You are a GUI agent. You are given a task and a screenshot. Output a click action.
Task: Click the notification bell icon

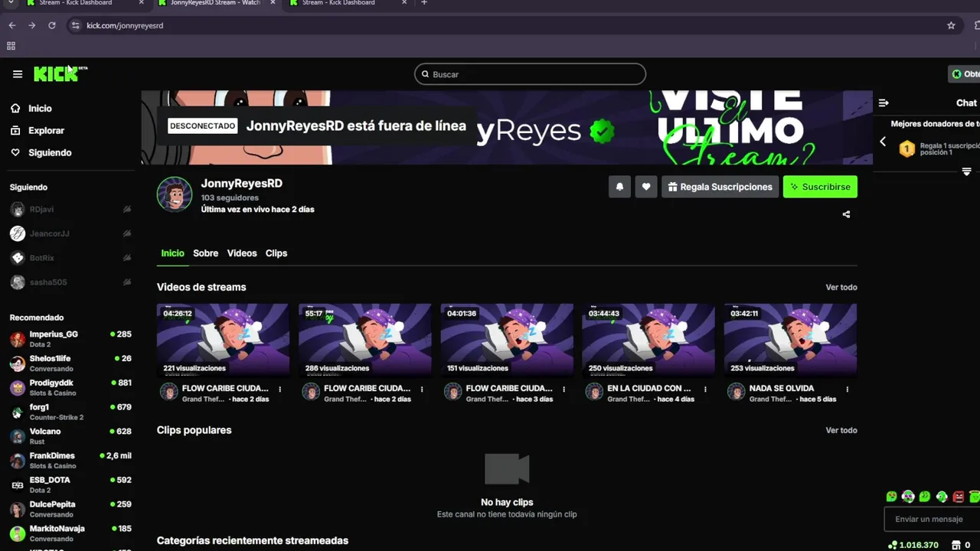619,187
